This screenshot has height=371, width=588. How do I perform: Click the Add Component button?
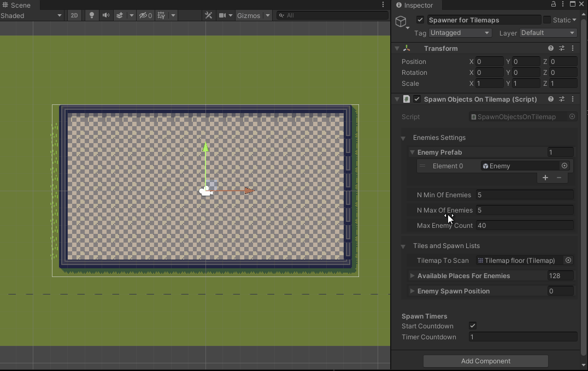coord(485,361)
